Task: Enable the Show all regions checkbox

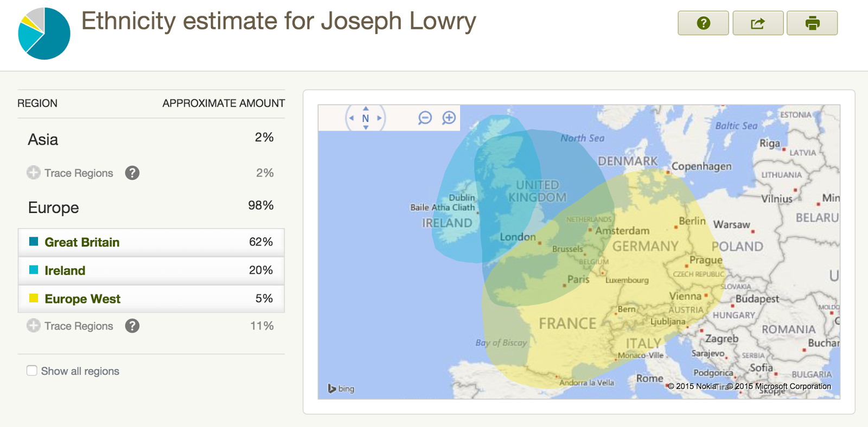Action: point(32,371)
